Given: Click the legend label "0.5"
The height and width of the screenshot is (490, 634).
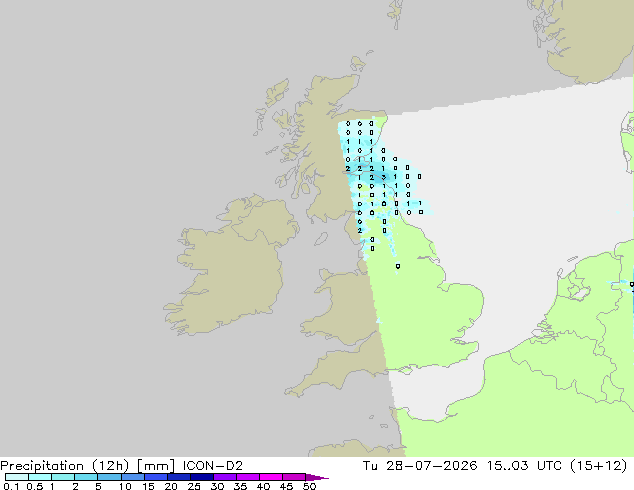Looking at the screenshot, I should [34, 486].
